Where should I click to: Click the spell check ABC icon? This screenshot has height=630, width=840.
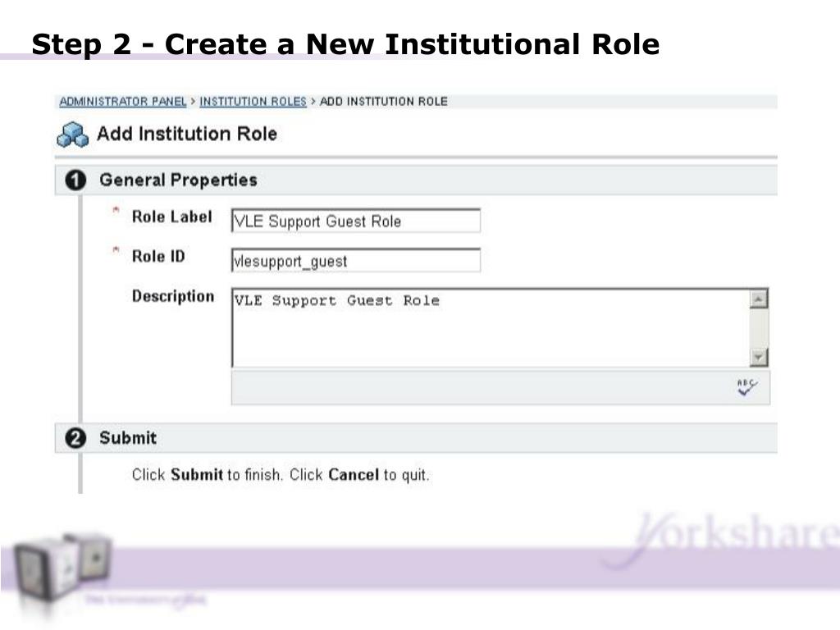[x=746, y=387]
